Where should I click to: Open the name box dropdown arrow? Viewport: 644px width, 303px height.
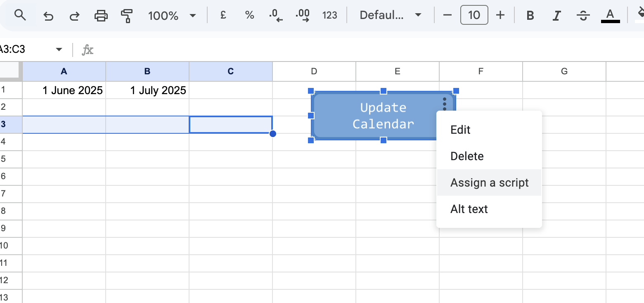point(59,50)
